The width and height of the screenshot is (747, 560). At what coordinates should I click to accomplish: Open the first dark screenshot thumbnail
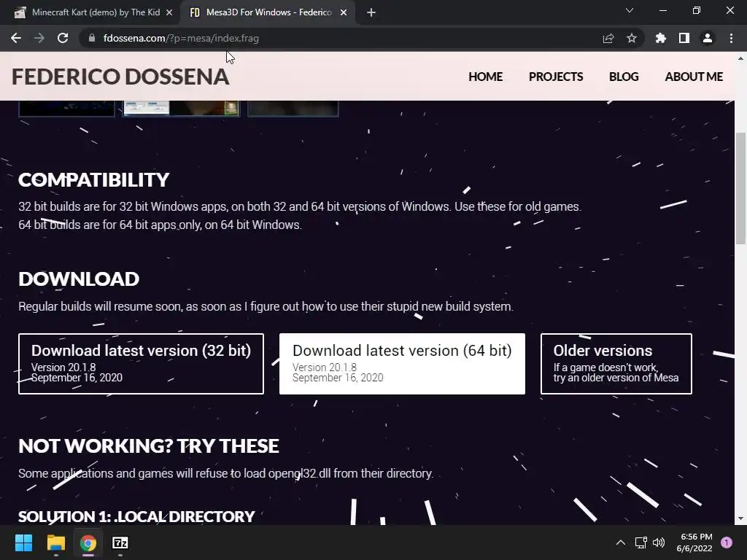pos(66,108)
